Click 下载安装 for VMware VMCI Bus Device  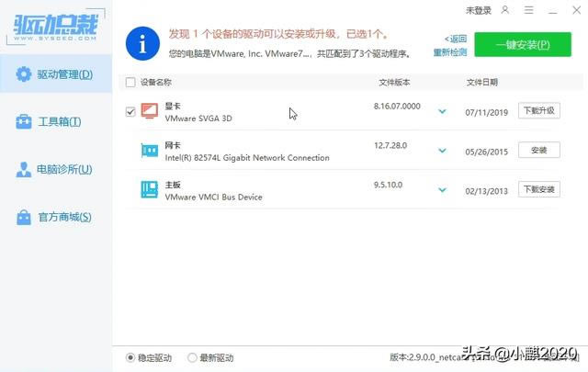click(x=539, y=189)
